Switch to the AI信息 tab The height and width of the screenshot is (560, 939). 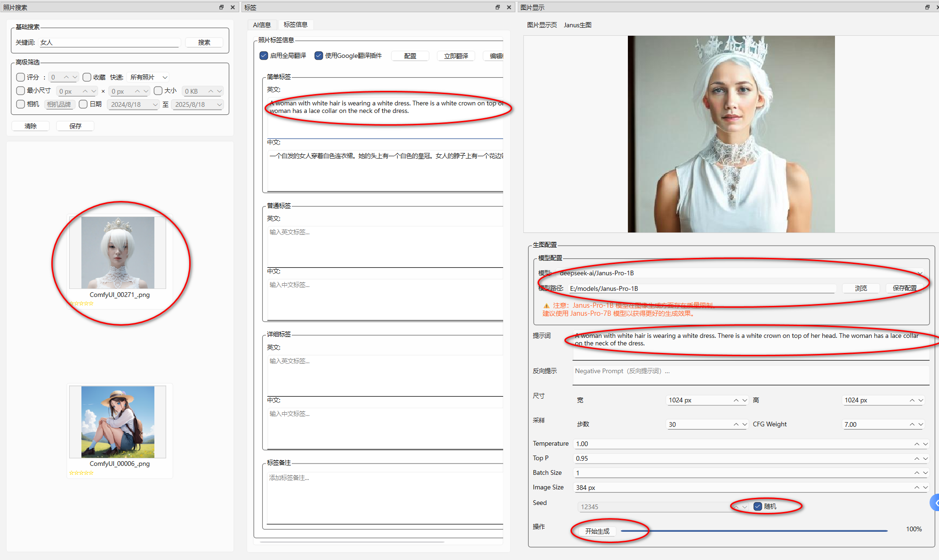(x=262, y=24)
